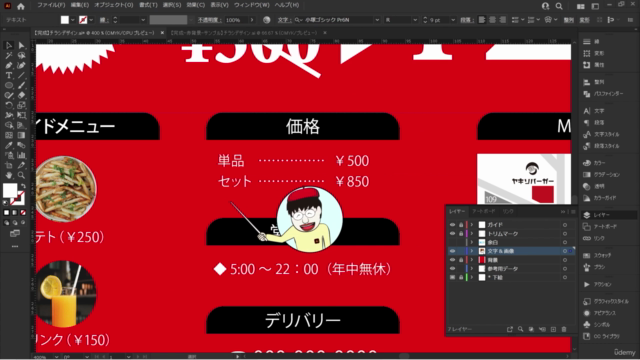Select the Ellipse shape tool
640x360 pixels.
click(x=9, y=85)
